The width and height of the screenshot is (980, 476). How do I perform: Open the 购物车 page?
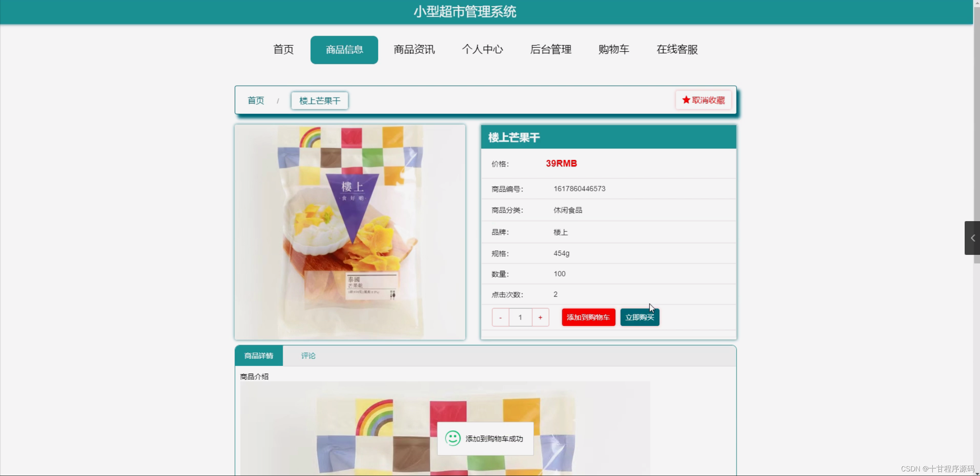pyautogui.click(x=614, y=49)
